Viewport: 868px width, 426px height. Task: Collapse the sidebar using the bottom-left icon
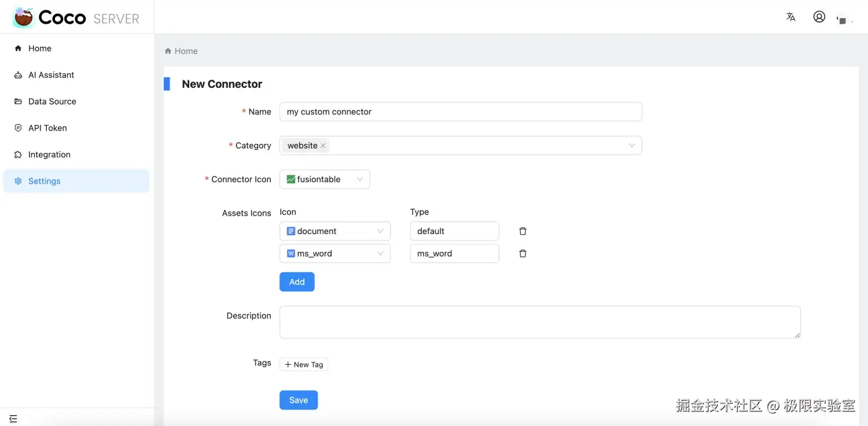(x=13, y=418)
